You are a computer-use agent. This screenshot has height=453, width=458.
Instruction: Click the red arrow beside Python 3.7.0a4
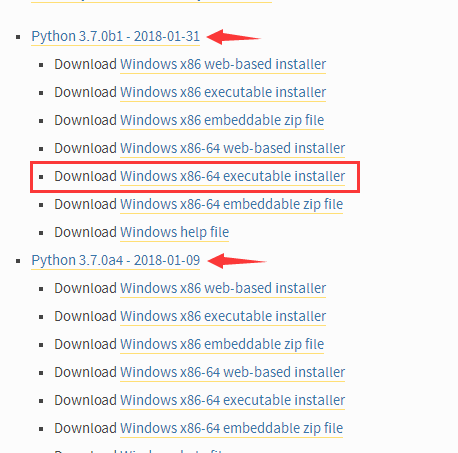point(237,261)
